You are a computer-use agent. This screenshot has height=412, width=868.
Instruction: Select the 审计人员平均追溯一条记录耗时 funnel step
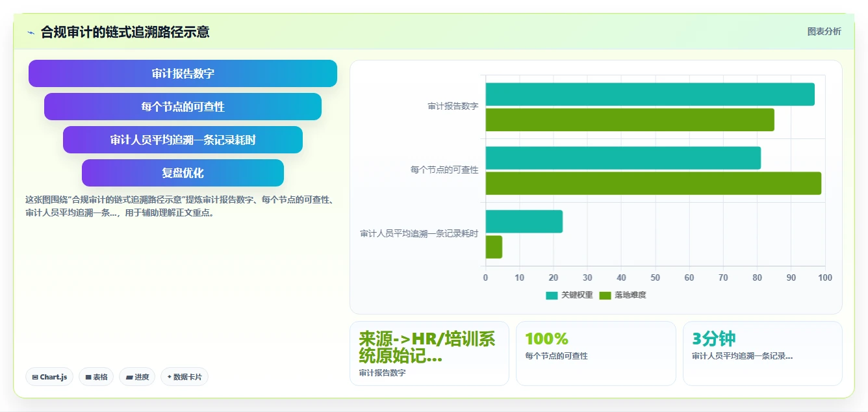(x=183, y=140)
